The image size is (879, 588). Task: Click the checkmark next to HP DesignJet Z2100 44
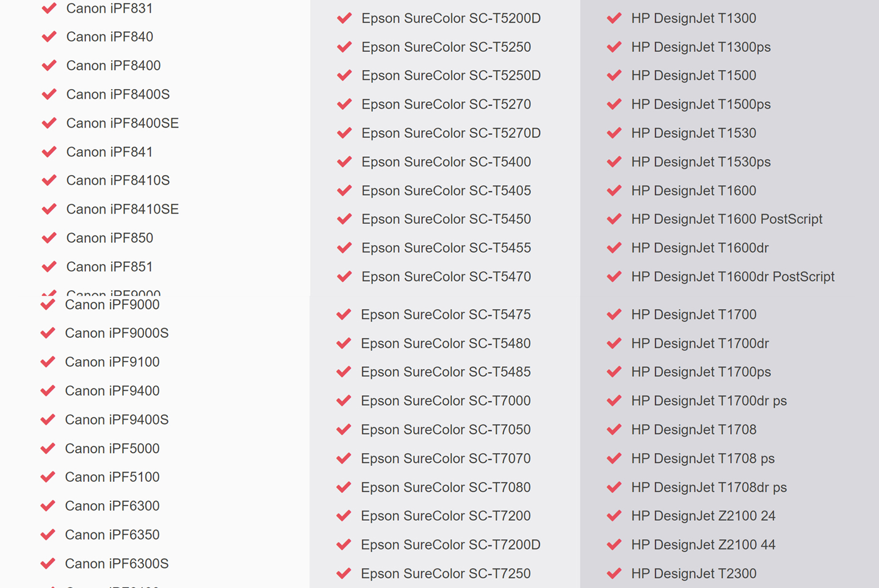pyautogui.click(x=614, y=545)
